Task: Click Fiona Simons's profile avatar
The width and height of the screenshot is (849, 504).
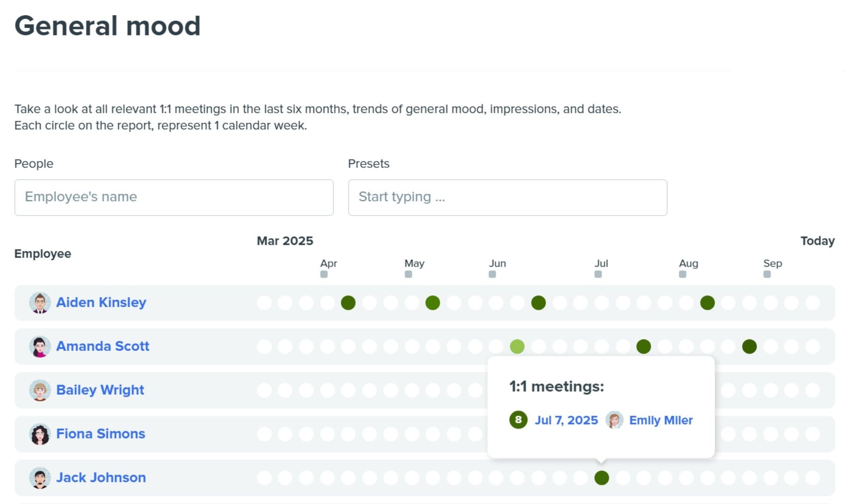Action: [x=40, y=434]
